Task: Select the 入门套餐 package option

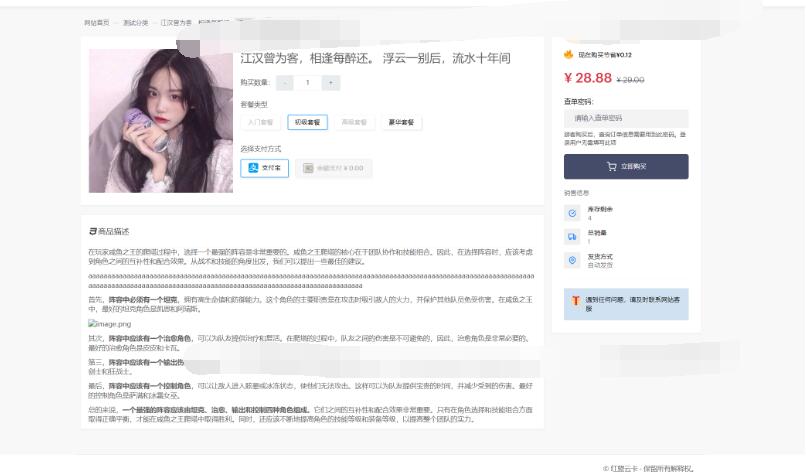Action: coord(260,122)
